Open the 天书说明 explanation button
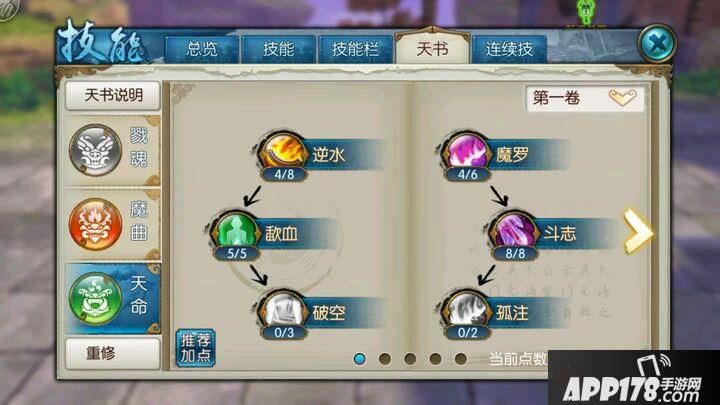 (113, 96)
